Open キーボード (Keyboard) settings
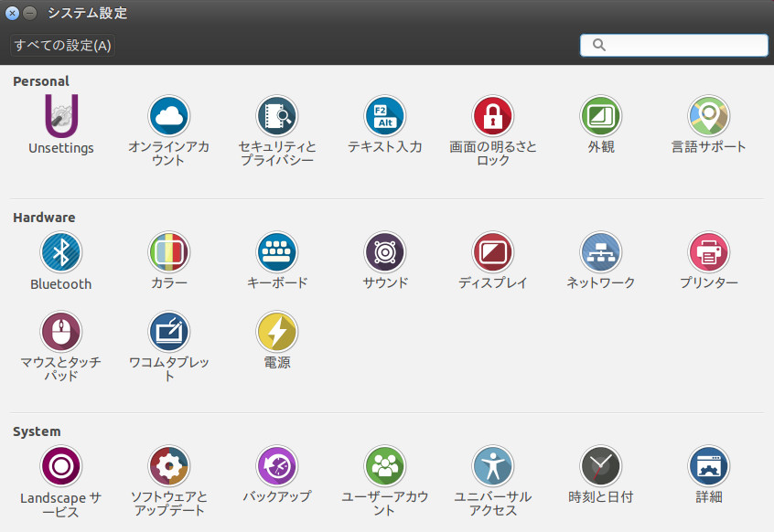Viewport: 774px width, 532px height. click(x=276, y=252)
